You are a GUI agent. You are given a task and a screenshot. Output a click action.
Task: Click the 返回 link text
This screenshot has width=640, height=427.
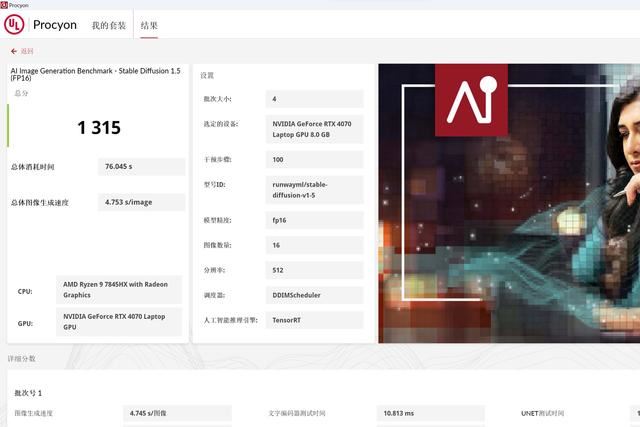point(27,51)
